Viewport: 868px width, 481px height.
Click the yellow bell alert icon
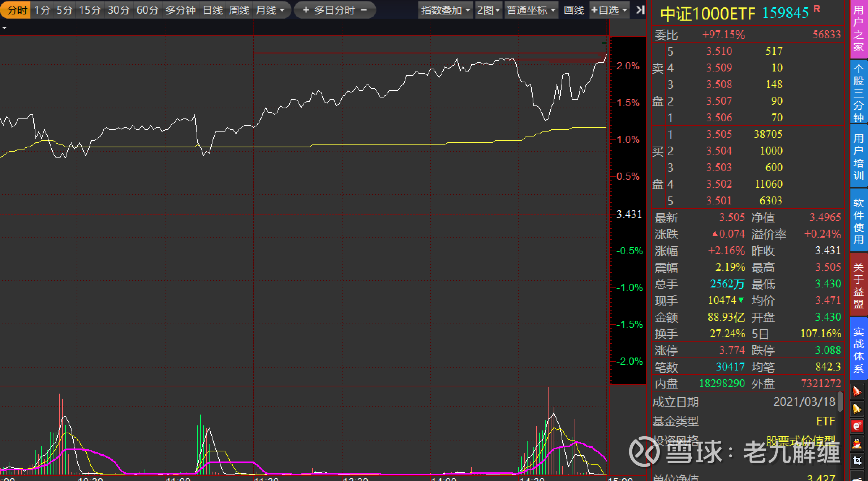click(857, 409)
